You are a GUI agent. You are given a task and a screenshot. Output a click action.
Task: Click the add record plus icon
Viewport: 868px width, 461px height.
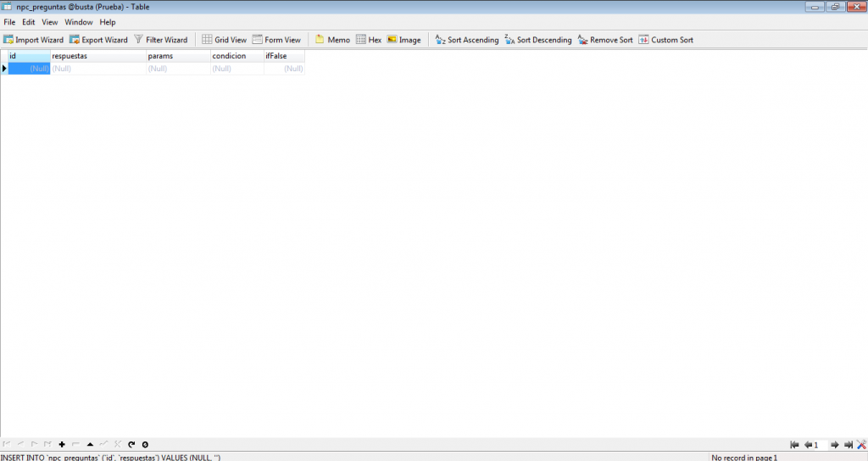click(x=62, y=444)
